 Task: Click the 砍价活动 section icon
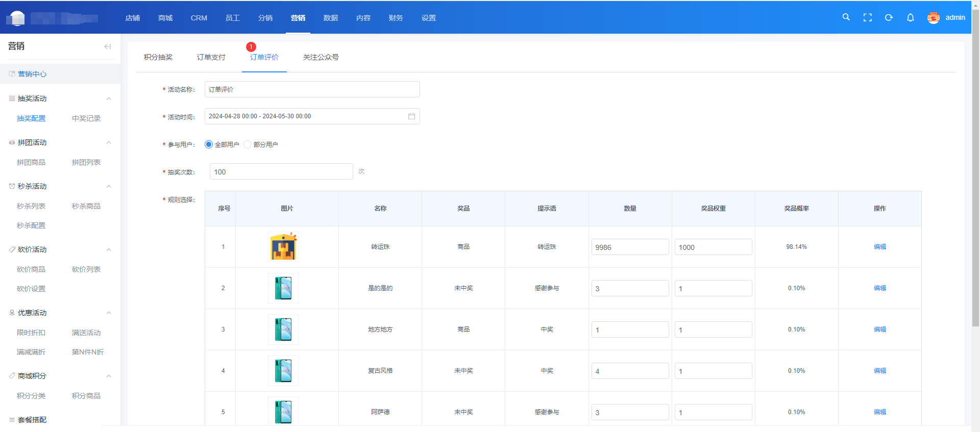12,249
